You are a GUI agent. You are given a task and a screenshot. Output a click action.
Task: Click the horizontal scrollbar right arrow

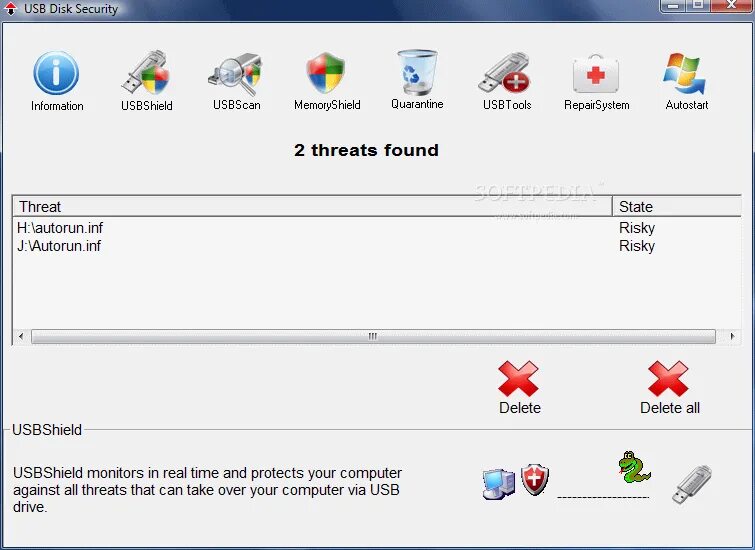click(x=732, y=336)
